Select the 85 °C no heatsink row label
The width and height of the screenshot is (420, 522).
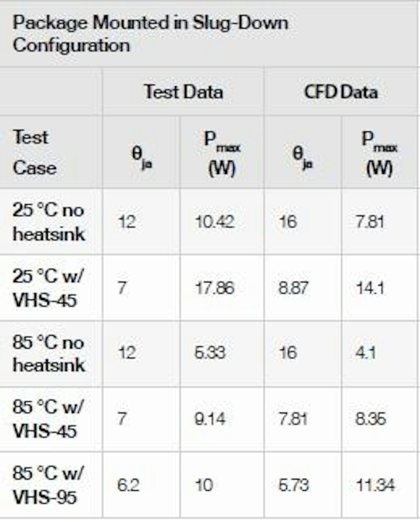click(49, 354)
